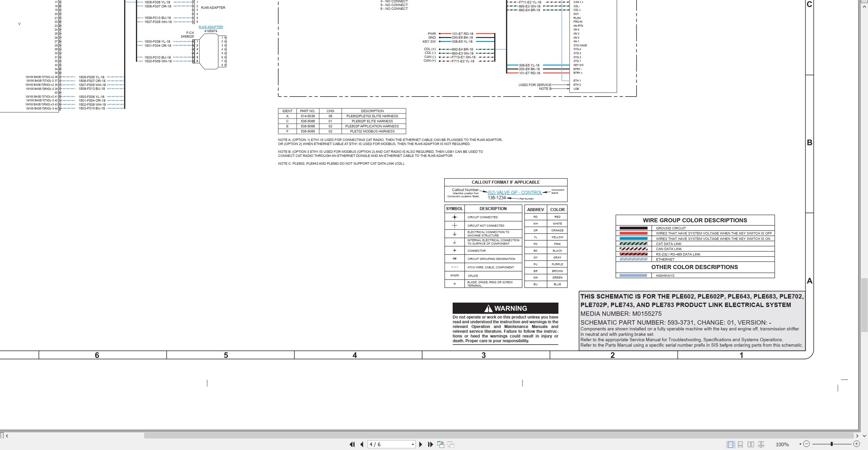Click the 536-5068 part number cell
Image resolution: width=868 pixels, height=450 pixels.
click(308, 126)
